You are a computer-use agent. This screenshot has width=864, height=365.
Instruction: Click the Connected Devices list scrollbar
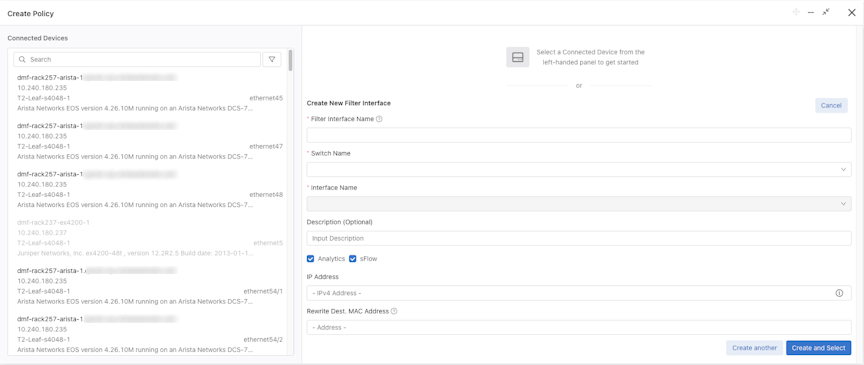pos(290,61)
